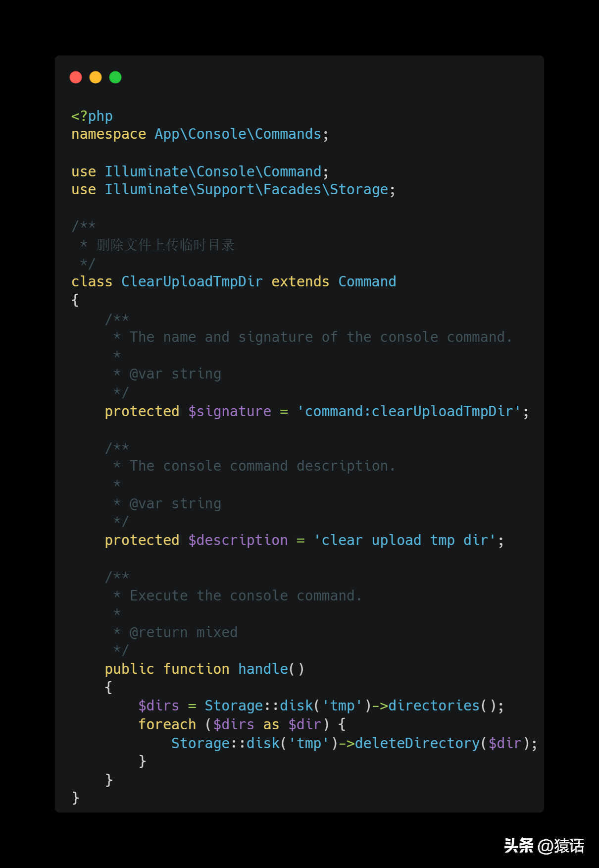The width and height of the screenshot is (599, 868).
Task: Click the $description variable
Action: [238, 541]
